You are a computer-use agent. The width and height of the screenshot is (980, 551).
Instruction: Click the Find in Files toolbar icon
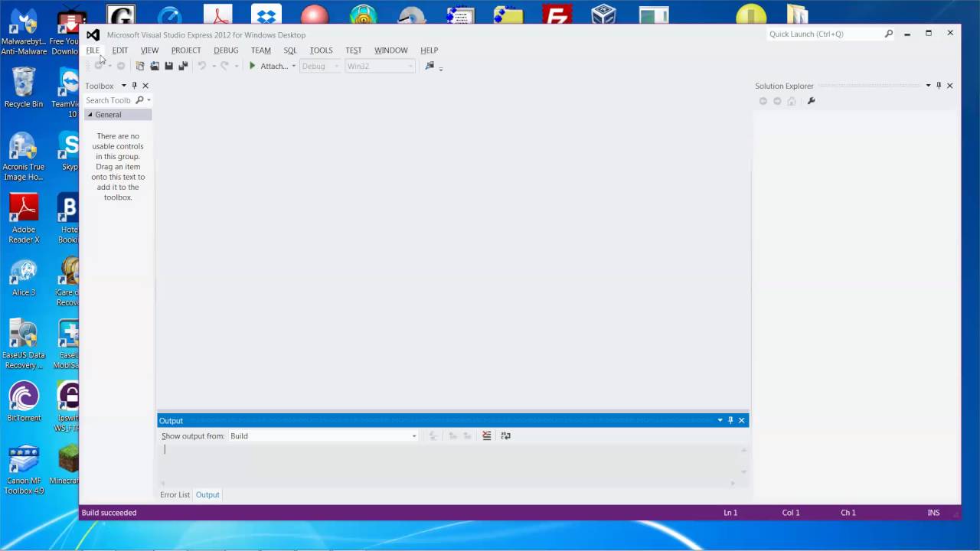click(x=430, y=66)
